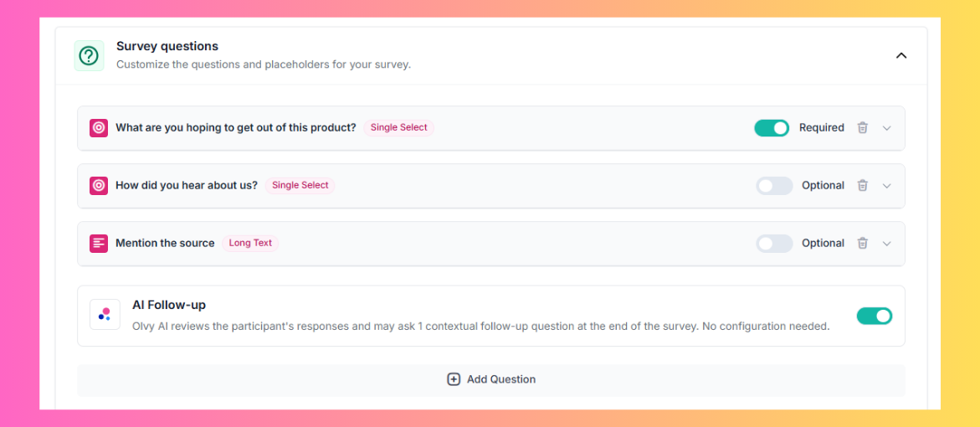
Task: Collapse the Survey questions section
Action: click(x=900, y=55)
